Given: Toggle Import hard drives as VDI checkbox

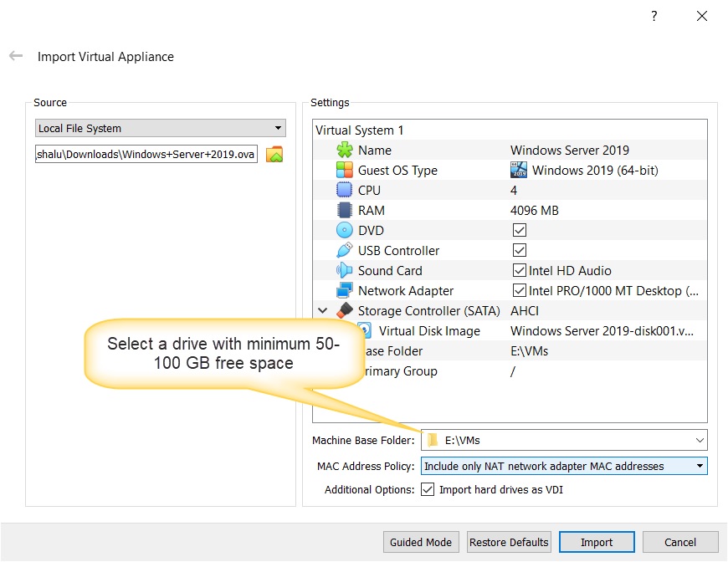Looking at the screenshot, I should 428,489.
